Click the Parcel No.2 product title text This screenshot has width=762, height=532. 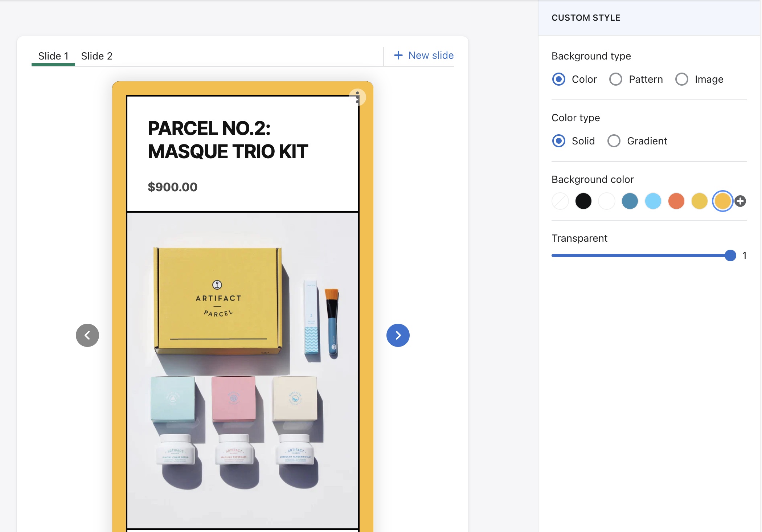(x=228, y=140)
